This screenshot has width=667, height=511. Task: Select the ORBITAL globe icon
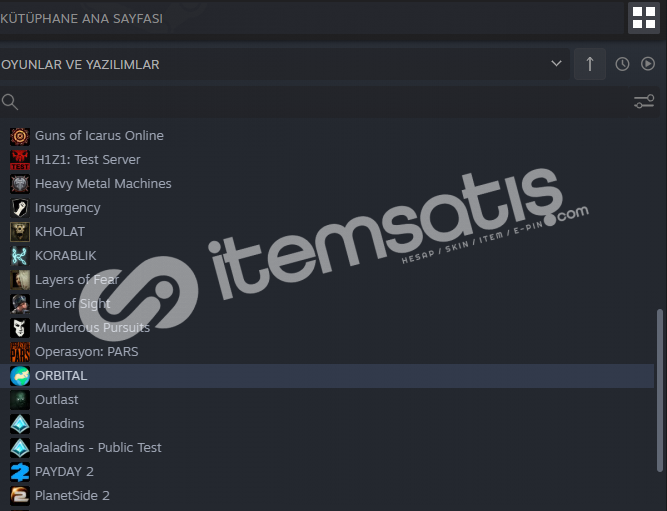coord(20,376)
